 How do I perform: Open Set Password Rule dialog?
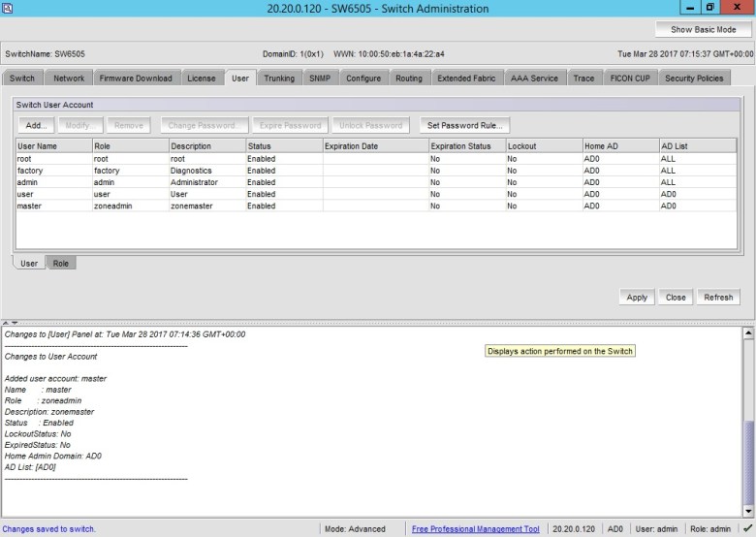465,125
